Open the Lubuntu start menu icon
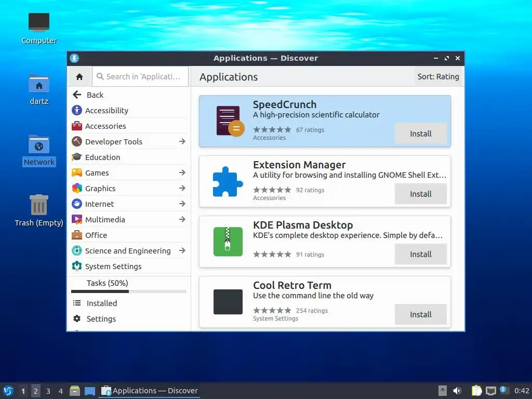The height and width of the screenshot is (399, 532). tap(8, 391)
